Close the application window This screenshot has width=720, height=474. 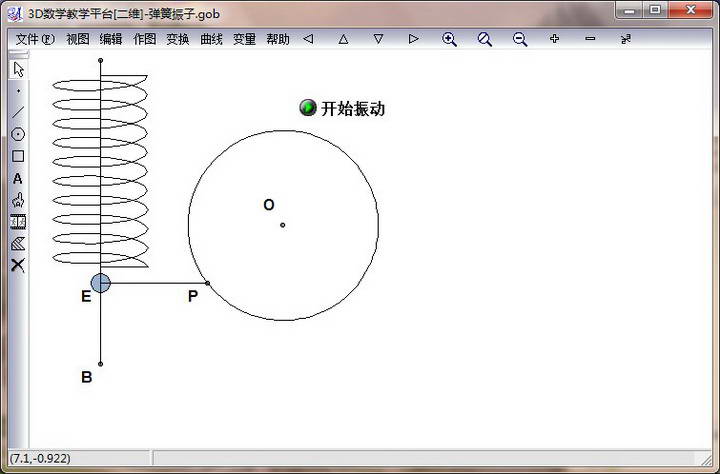pos(690,10)
